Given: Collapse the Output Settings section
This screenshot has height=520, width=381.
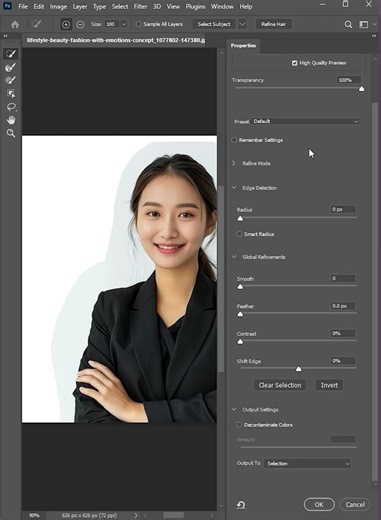Looking at the screenshot, I should (234, 409).
